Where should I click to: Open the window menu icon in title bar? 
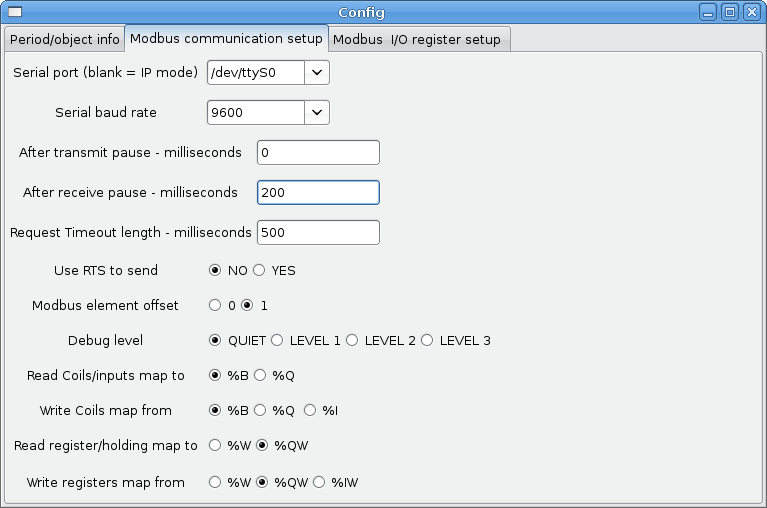click(x=13, y=13)
